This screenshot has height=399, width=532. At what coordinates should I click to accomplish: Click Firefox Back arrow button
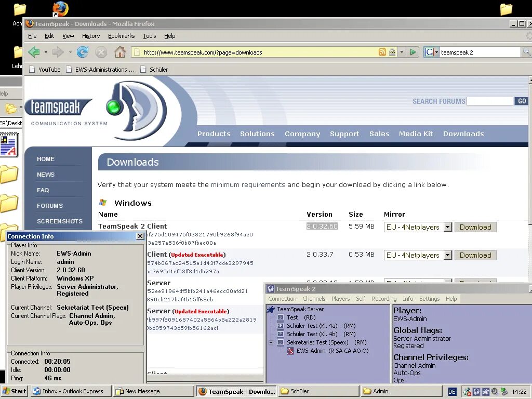[x=34, y=52]
